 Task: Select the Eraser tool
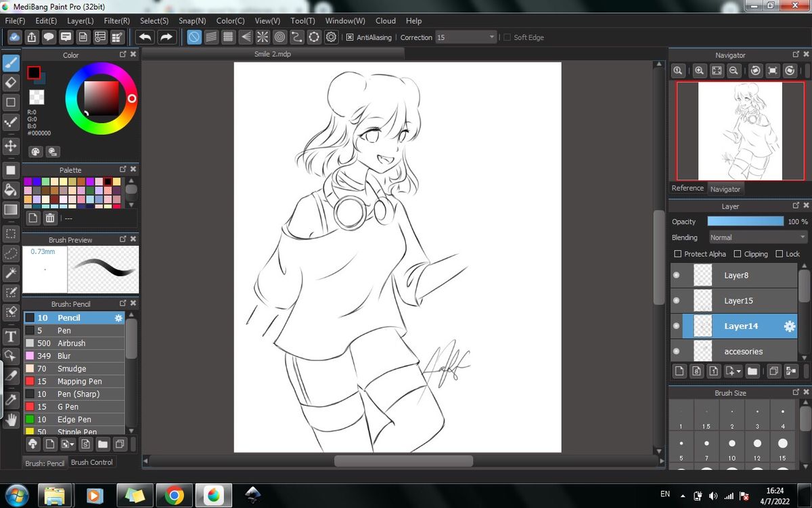(x=11, y=83)
